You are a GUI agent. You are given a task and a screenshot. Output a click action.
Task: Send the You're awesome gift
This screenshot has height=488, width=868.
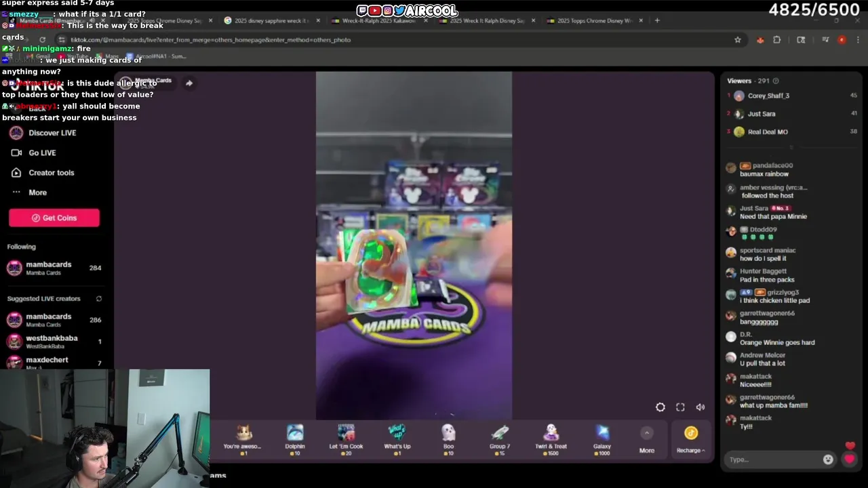(x=243, y=439)
